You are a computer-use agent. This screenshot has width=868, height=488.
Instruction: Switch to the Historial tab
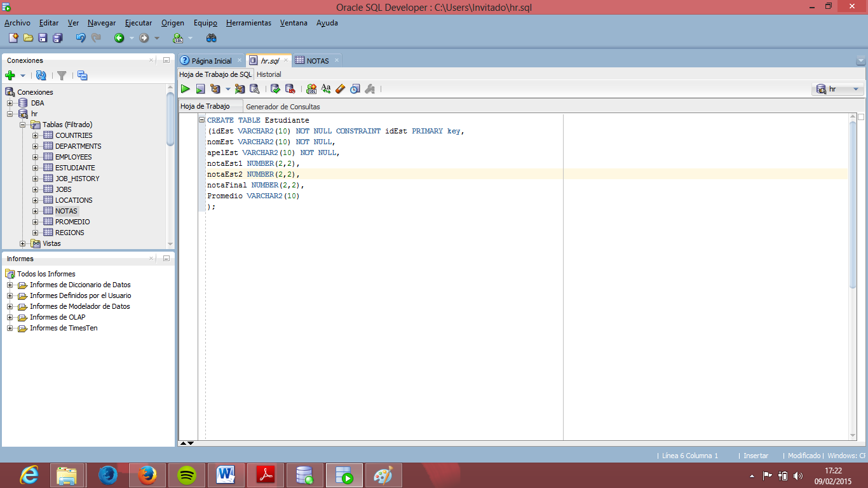coord(269,74)
